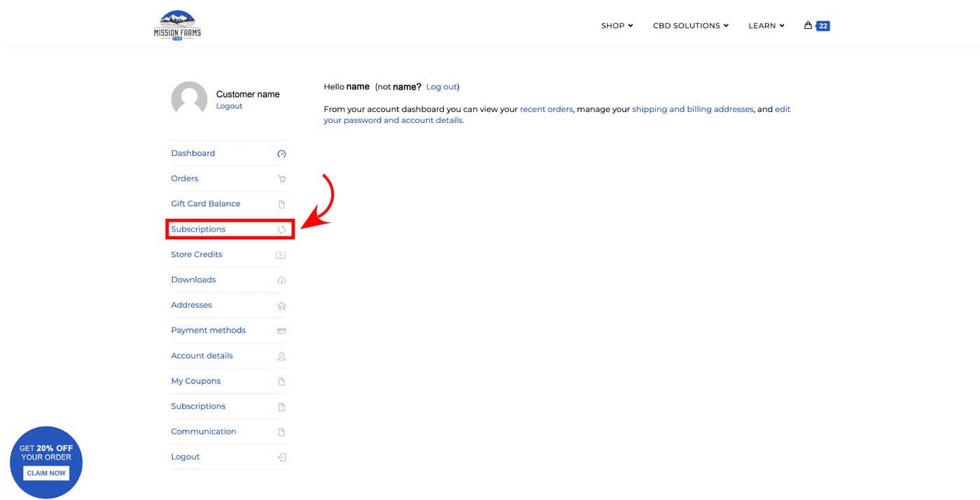Open Communication settings in sidebar
Screen dimensions: 980x500
(203, 431)
